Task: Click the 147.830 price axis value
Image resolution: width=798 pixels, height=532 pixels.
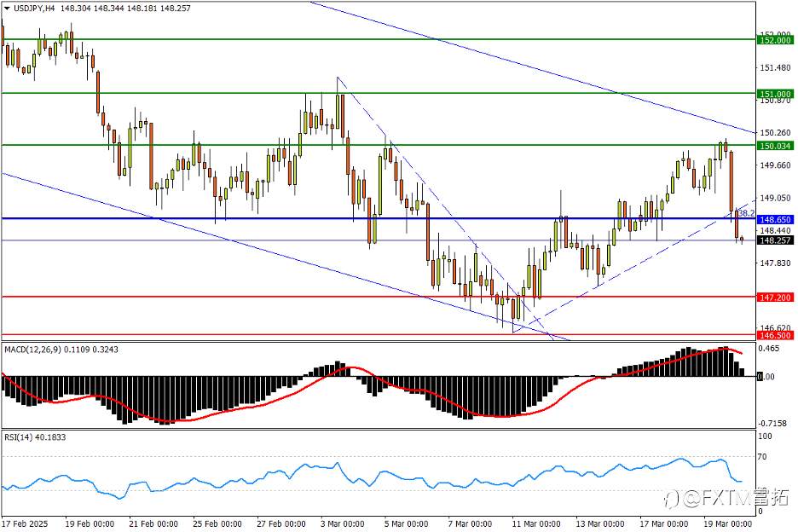Action: [x=775, y=263]
